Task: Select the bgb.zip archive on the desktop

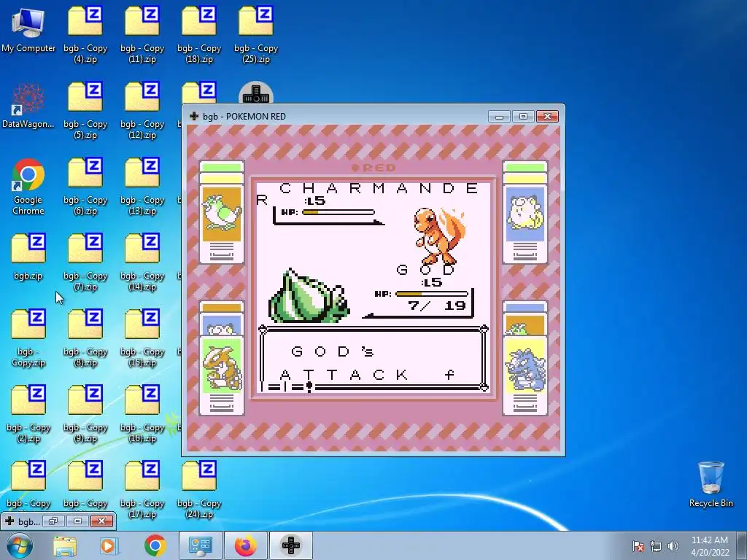Action: (x=28, y=257)
